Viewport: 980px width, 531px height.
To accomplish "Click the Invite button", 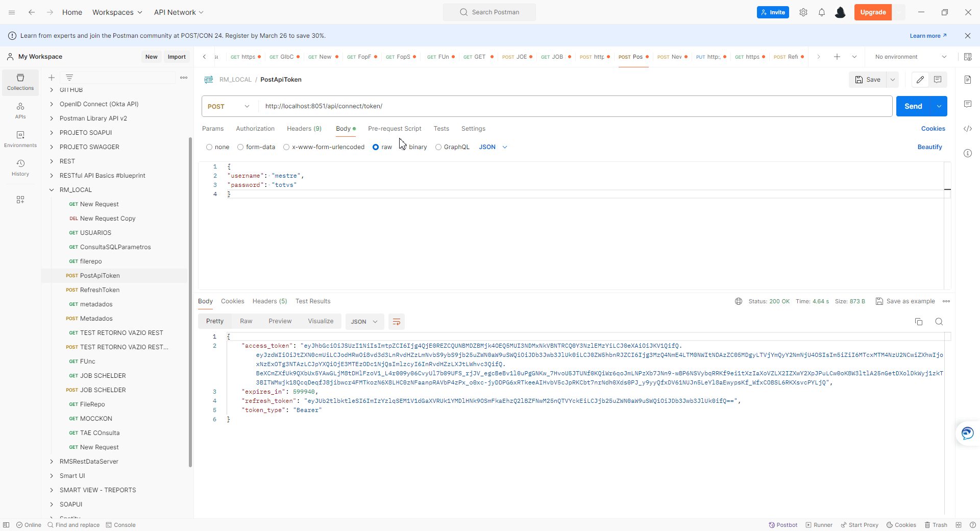I will [773, 12].
